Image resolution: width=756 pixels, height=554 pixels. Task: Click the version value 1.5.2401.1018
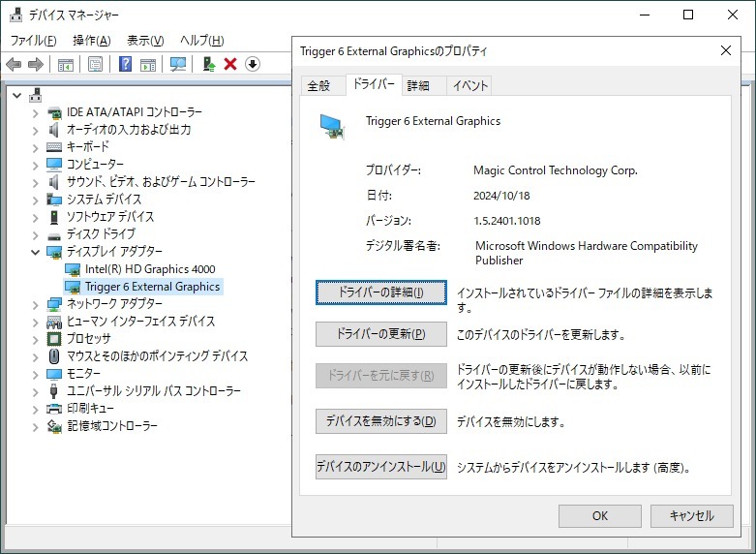[506, 221]
